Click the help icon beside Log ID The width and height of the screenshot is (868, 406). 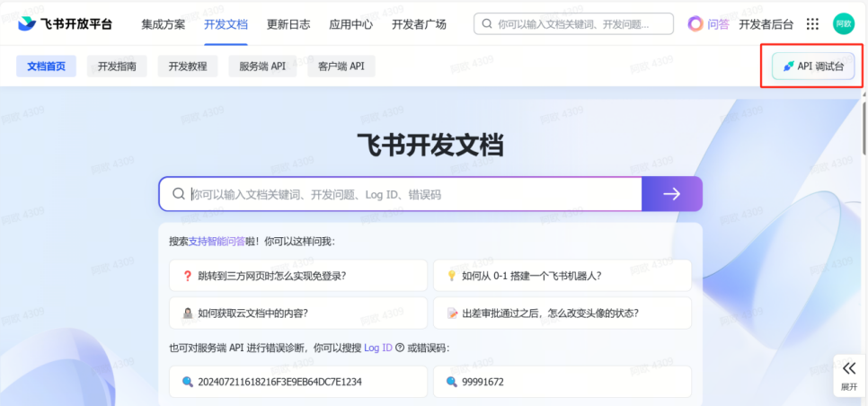[x=400, y=348]
